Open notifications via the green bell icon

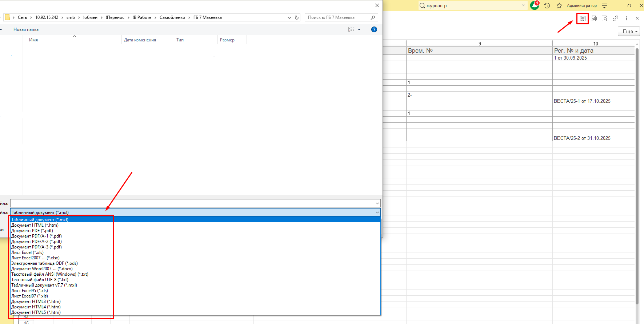pos(535,5)
